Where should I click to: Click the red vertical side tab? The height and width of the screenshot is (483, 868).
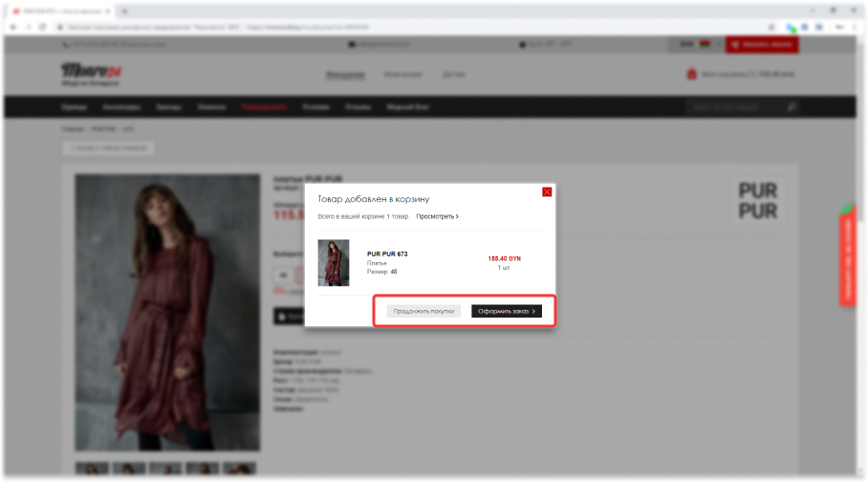click(x=848, y=256)
